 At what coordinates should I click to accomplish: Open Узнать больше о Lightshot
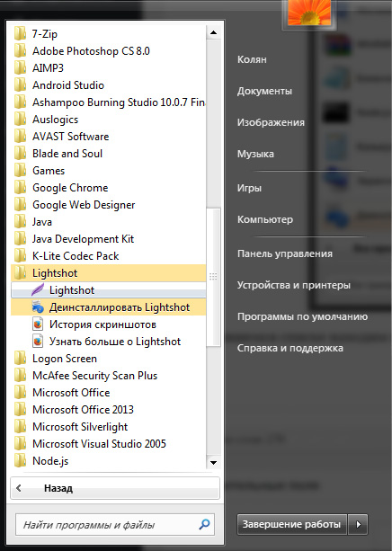pyautogui.click(x=108, y=342)
